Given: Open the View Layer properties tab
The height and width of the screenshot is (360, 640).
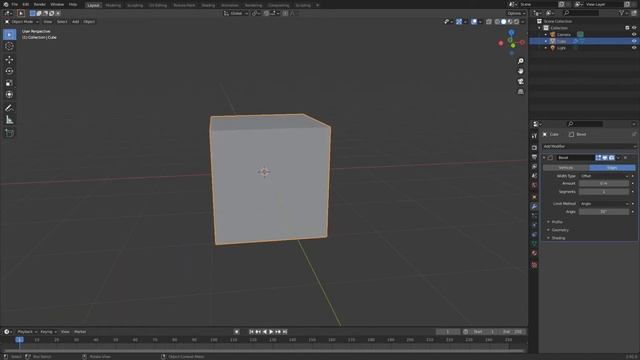Looking at the screenshot, I should [x=534, y=167].
